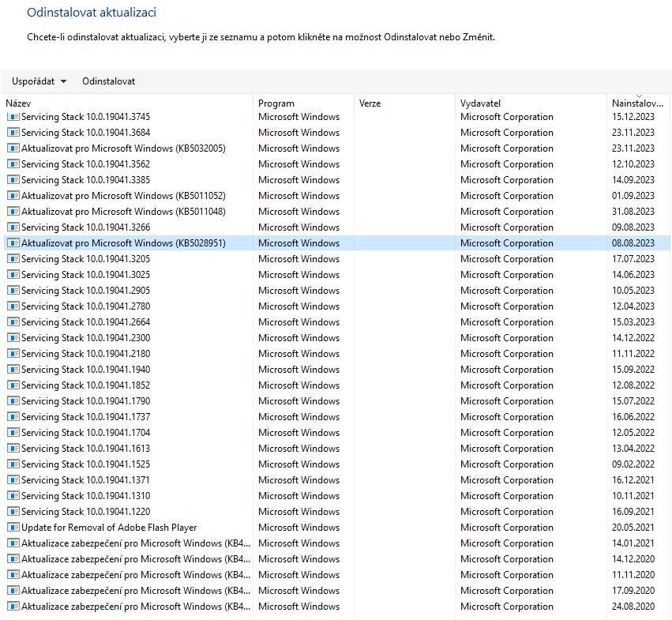Click icon next to update KB5011052

[x=13, y=196]
